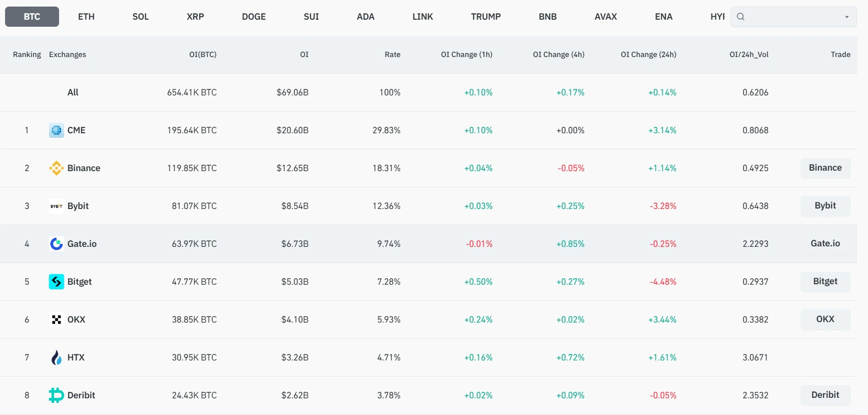Click the HTX flame logo icon
This screenshot has height=415, width=868.
coord(57,357)
